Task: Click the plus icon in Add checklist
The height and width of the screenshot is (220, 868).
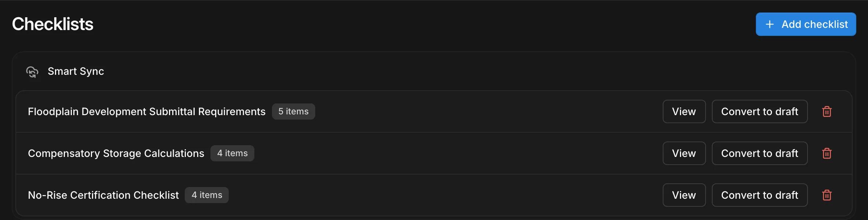Action: (770, 24)
